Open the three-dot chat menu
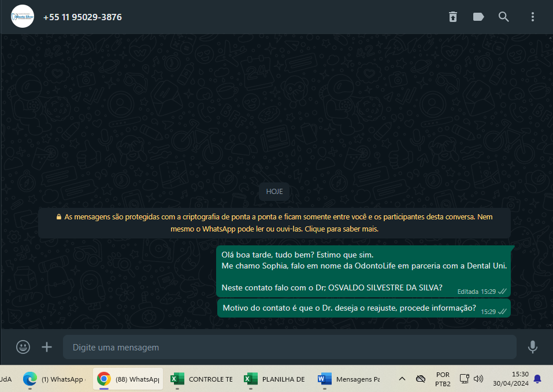The width and height of the screenshot is (553, 392). coord(533,17)
